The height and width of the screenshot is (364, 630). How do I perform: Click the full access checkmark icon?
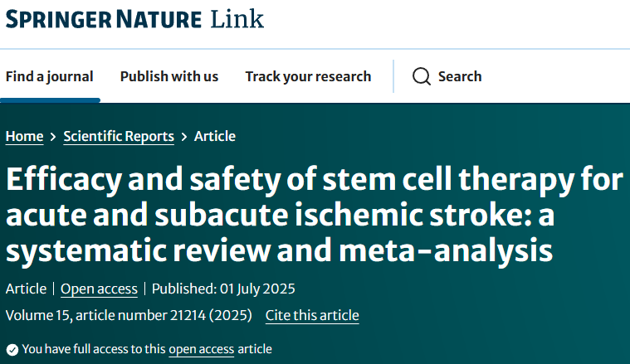pyautogui.click(x=12, y=350)
